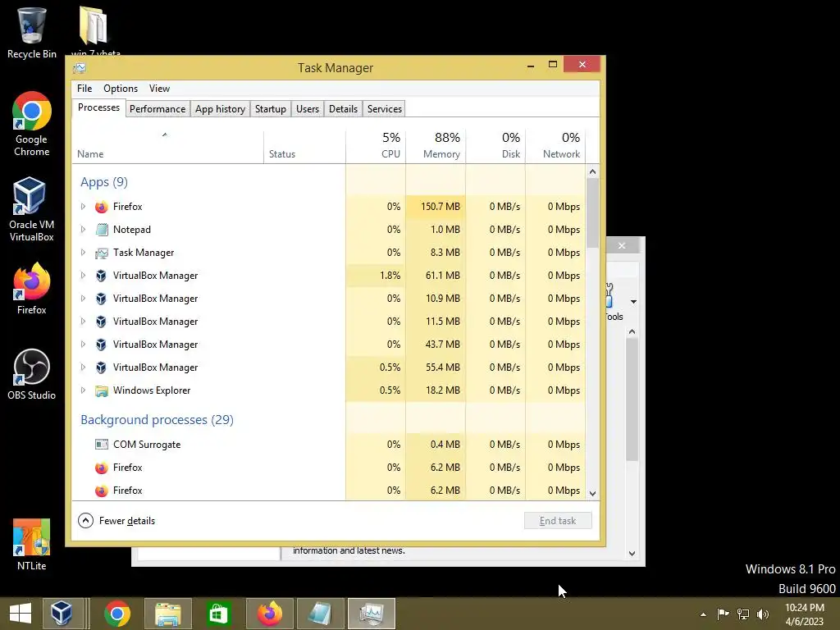The width and height of the screenshot is (840, 630).
Task: Expand the VirtualBox Manager using 43.7 MB
Action: click(83, 345)
